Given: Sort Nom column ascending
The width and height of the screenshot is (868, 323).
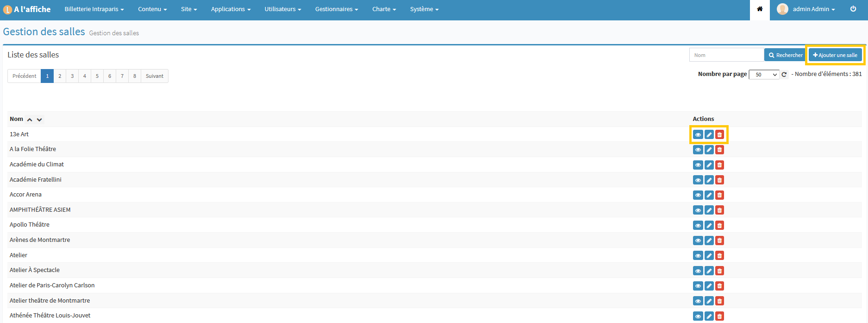Looking at the screenshot, I should (x=30, y=120).
